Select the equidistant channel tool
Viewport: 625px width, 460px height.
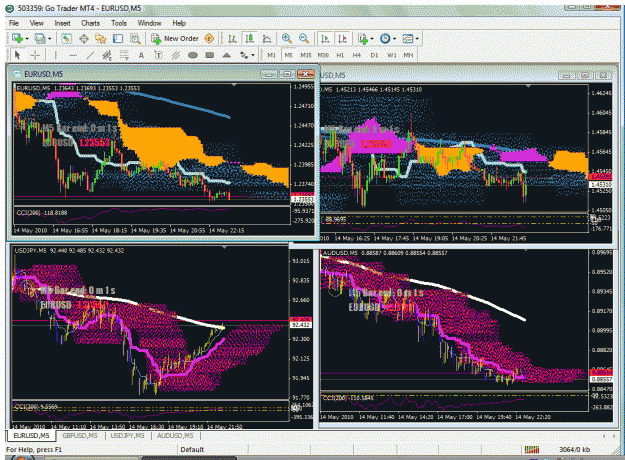coord(107,55)
